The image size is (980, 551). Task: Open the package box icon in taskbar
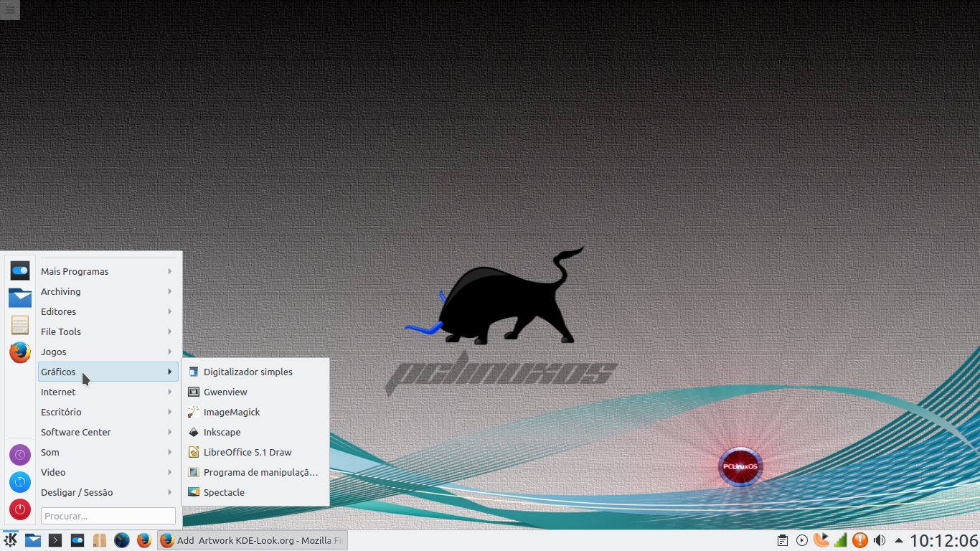tap(100, 540)
